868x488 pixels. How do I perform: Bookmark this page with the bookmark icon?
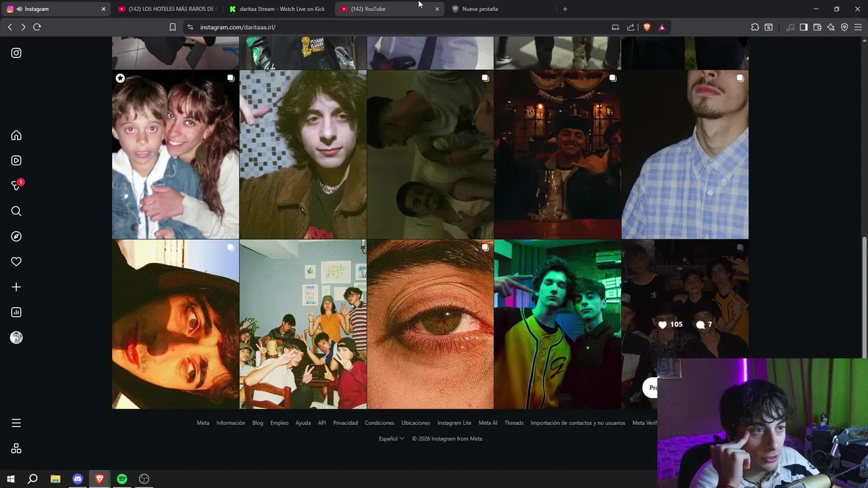point(172,27)
